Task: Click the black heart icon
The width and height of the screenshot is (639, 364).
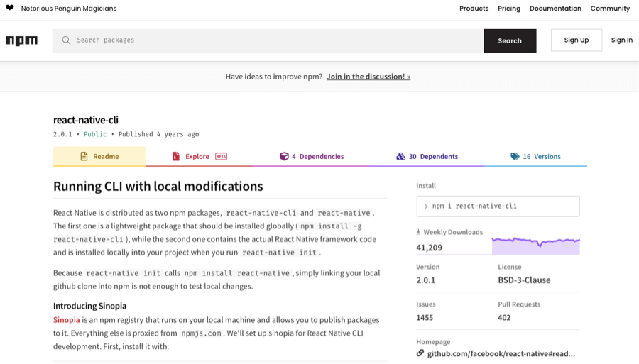Action: [x=10, y=8]
